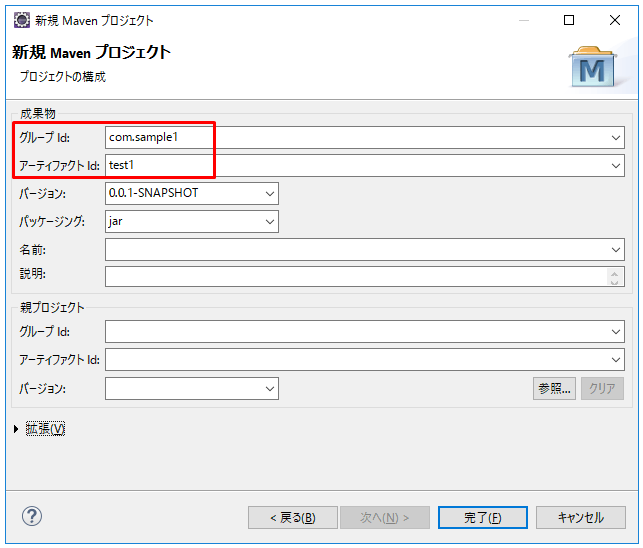Screen dimensions: 643x548
Task: Expand the 拡張(V) section
Action: click(16, 429)
